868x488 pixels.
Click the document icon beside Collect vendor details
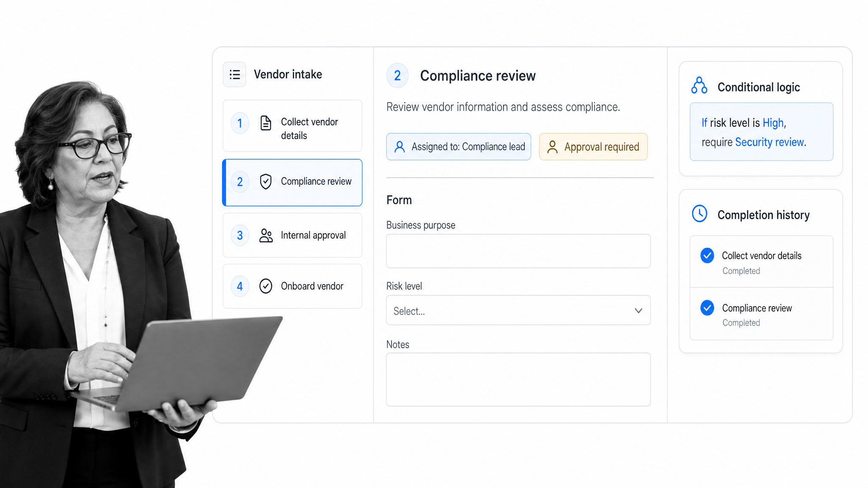click(266, 123)
